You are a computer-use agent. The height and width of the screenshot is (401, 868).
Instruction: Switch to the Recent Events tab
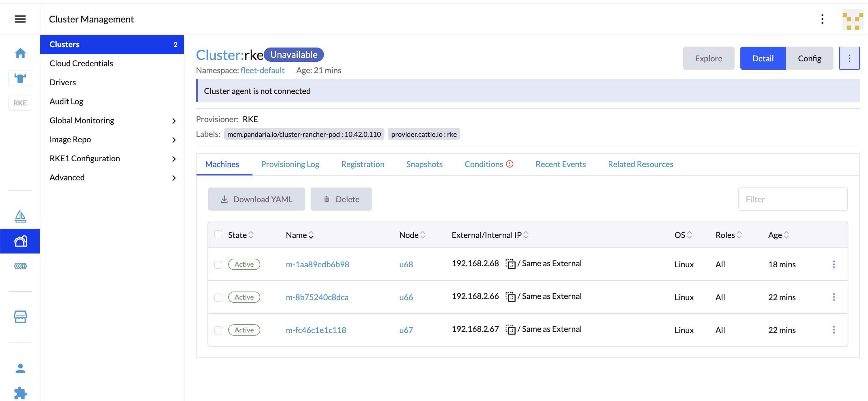click(560, 164)
